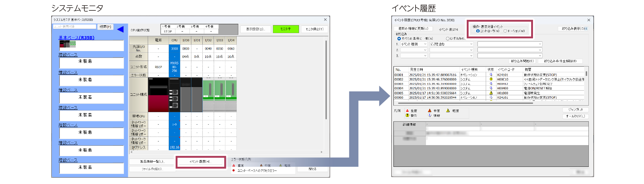Click the イベント履歴(H) button
This screenshot has height=184, width=644.
(x=201, y=162)
